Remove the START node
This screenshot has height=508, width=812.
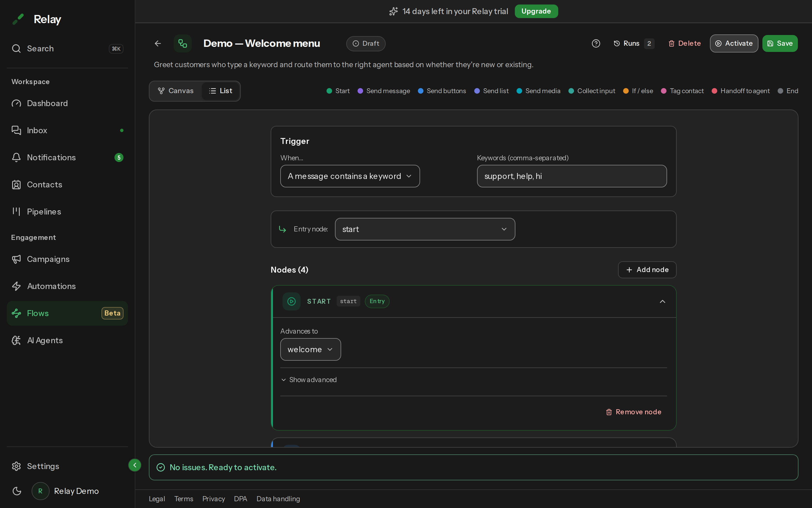[x=634, y=412]
